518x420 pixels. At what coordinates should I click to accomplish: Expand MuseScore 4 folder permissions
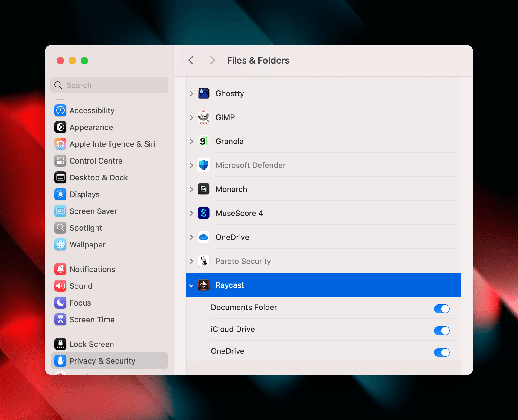pyautogui.click(x=191, y=213)
